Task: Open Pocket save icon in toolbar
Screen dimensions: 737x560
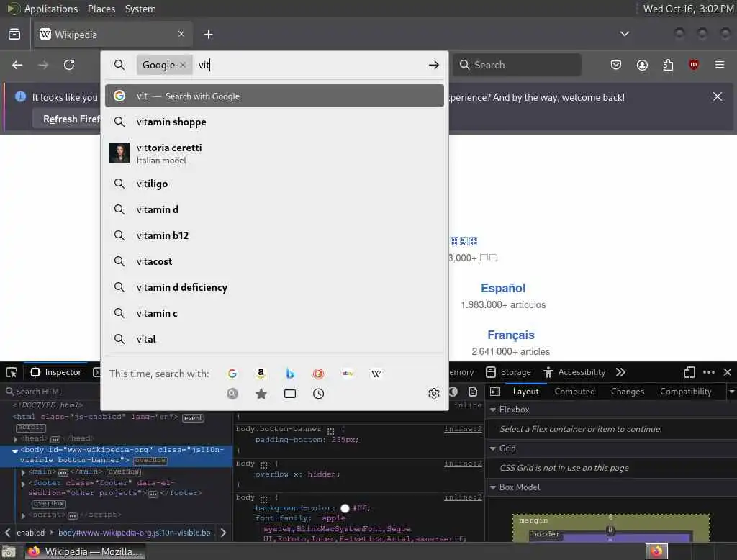Action: click(x=616, y=65)
